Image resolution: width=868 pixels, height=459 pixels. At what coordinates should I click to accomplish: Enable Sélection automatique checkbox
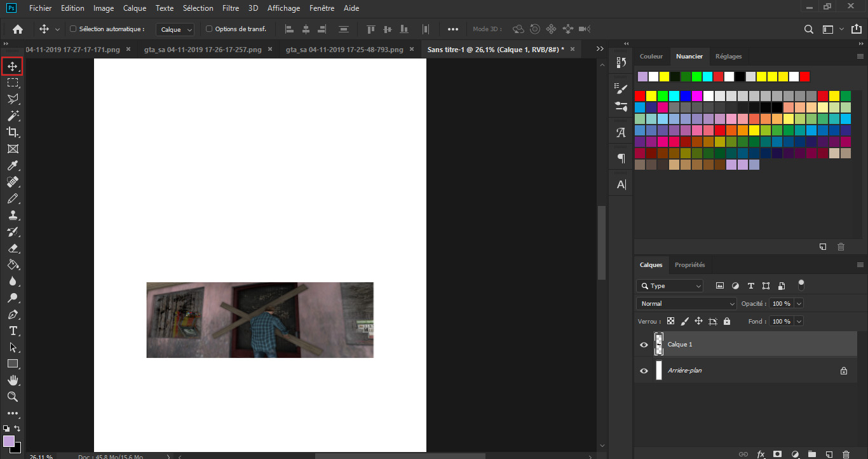[73, 29]
